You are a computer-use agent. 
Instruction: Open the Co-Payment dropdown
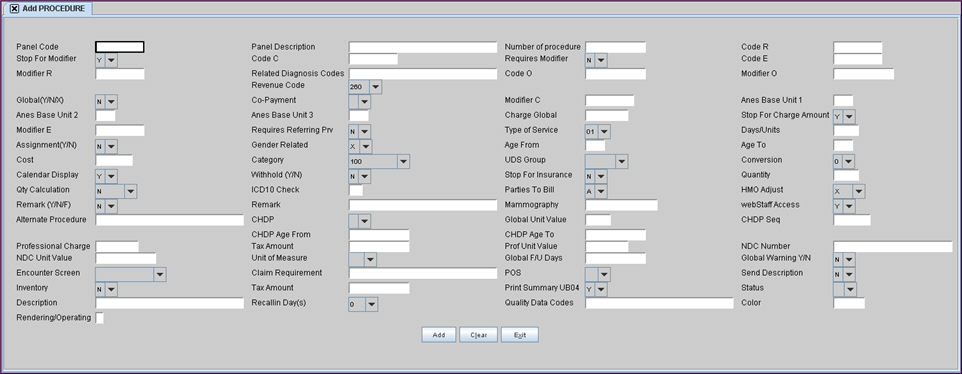tap(364, 101)
